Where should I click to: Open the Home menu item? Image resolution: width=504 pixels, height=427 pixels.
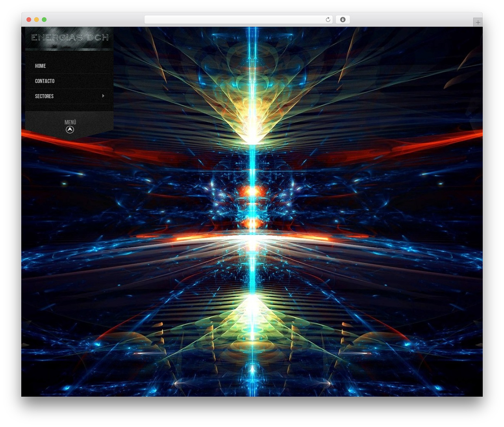pos(40,66)
